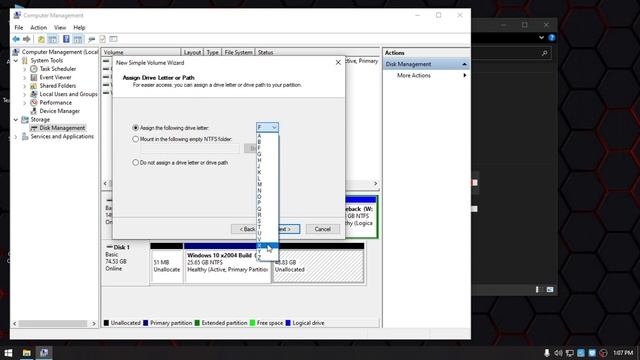Close the New Simple Volume Wizard dialog
Screen dimensions: 640x360
pos(338,62)
